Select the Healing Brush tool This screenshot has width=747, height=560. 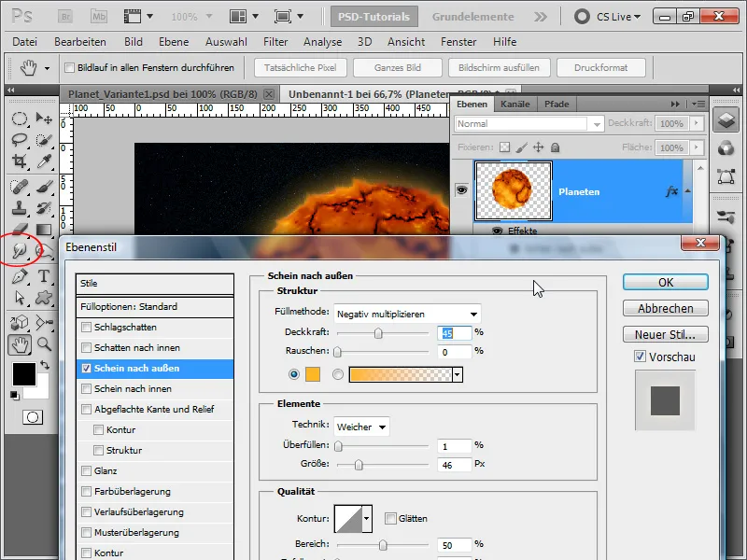(x=19, y=186)
